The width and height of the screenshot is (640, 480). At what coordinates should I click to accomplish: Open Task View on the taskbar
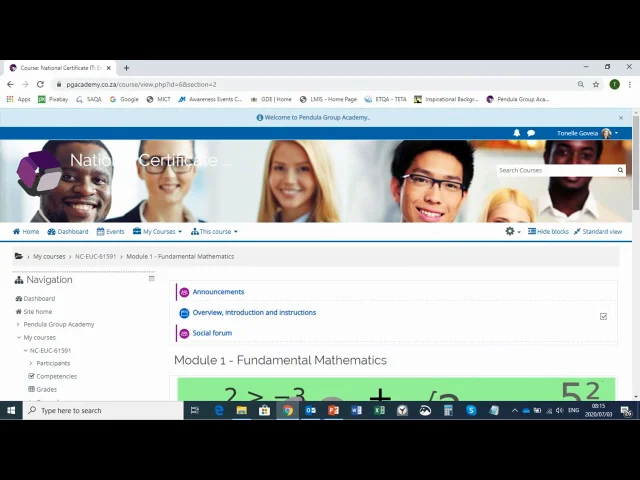[195, 411]
